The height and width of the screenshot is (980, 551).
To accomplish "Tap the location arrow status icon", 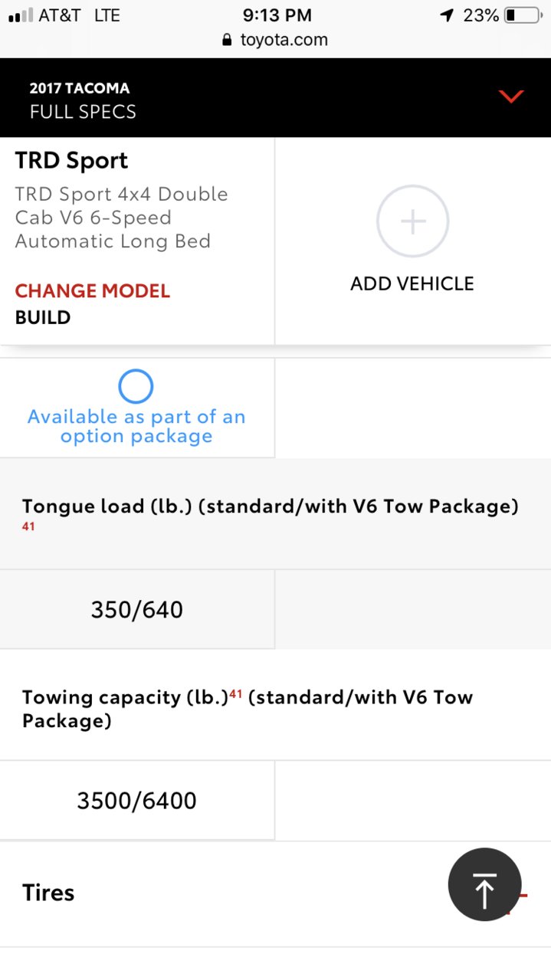I will 447,15.
